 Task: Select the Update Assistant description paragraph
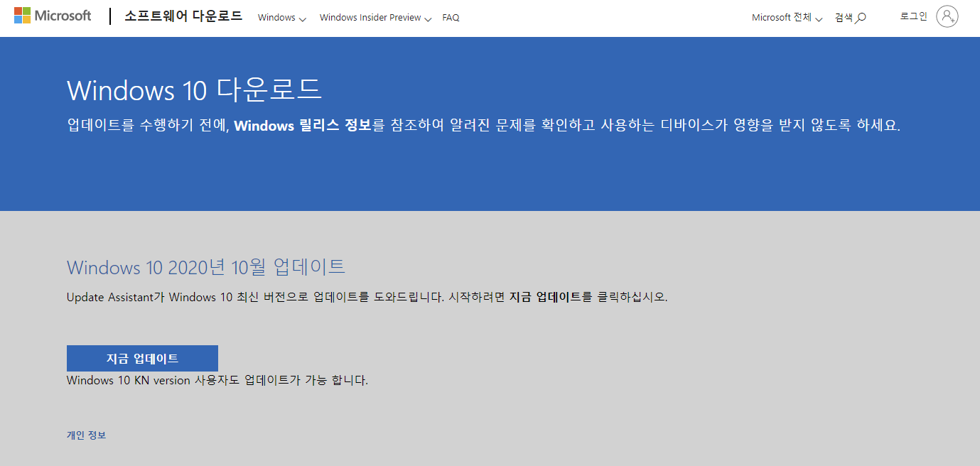point(367,297)
